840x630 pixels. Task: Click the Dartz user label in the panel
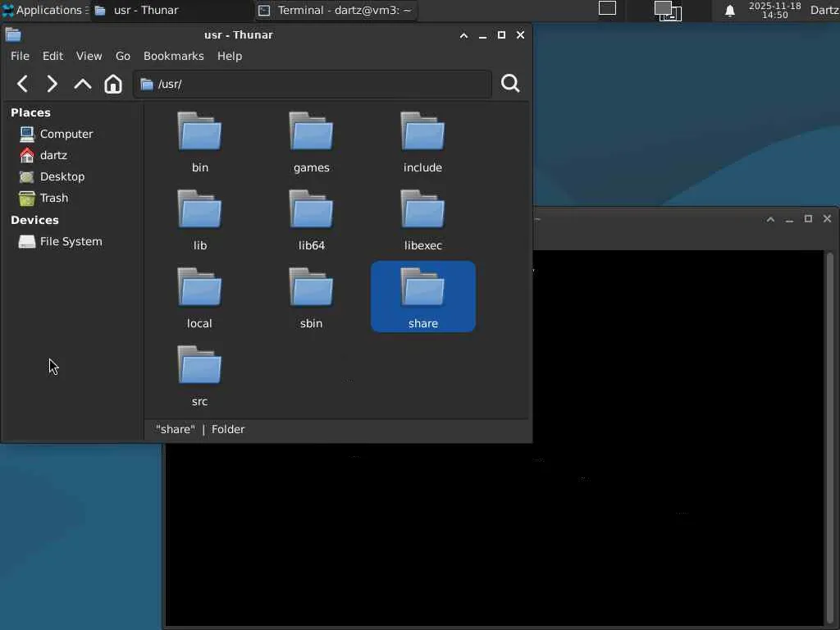824,10
